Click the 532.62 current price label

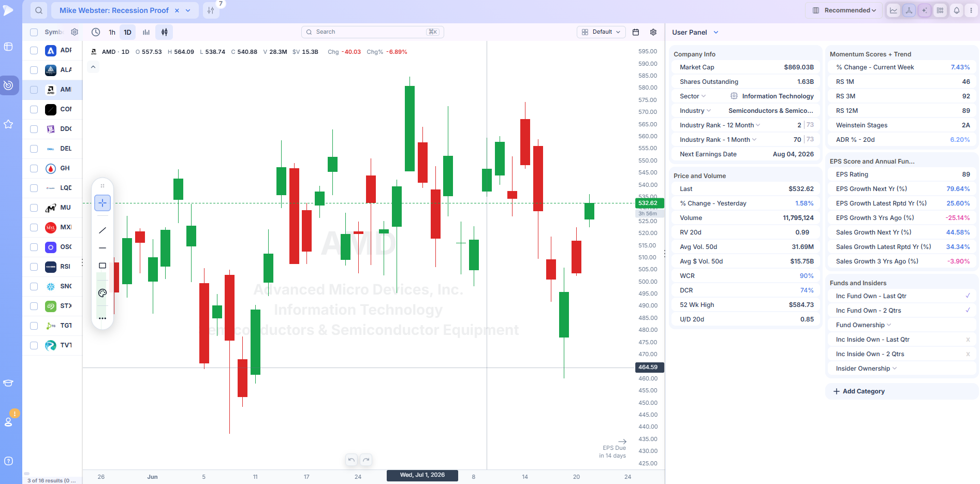point(649,203)
